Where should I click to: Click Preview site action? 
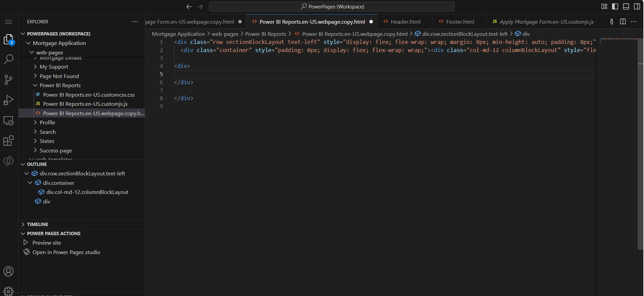point(47,243)
